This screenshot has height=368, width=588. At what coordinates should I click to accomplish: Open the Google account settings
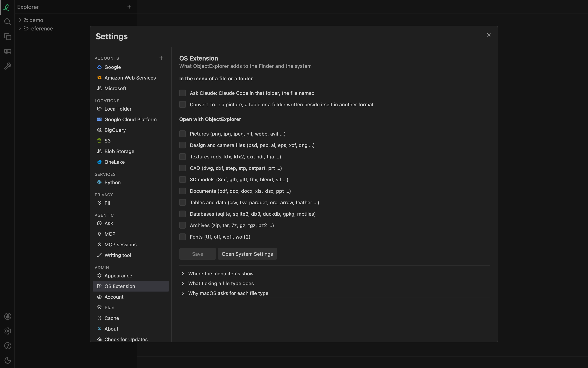pos(131,67)
